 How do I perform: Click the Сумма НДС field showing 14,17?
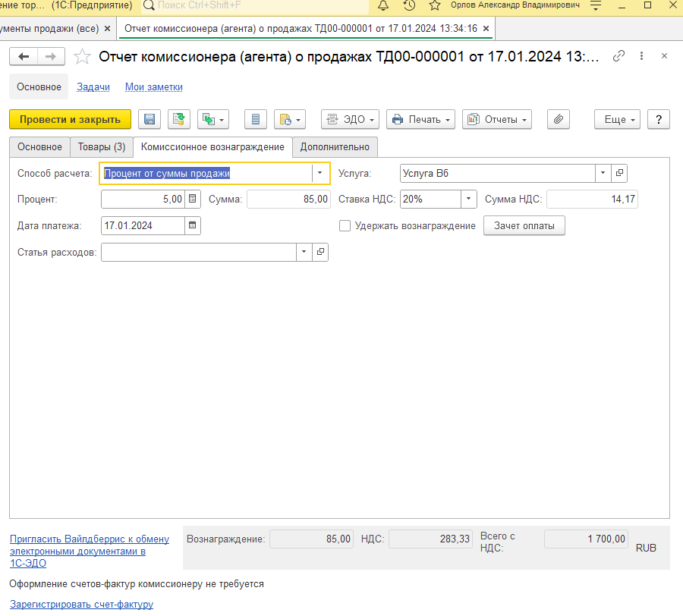click(x=593, y=200)
